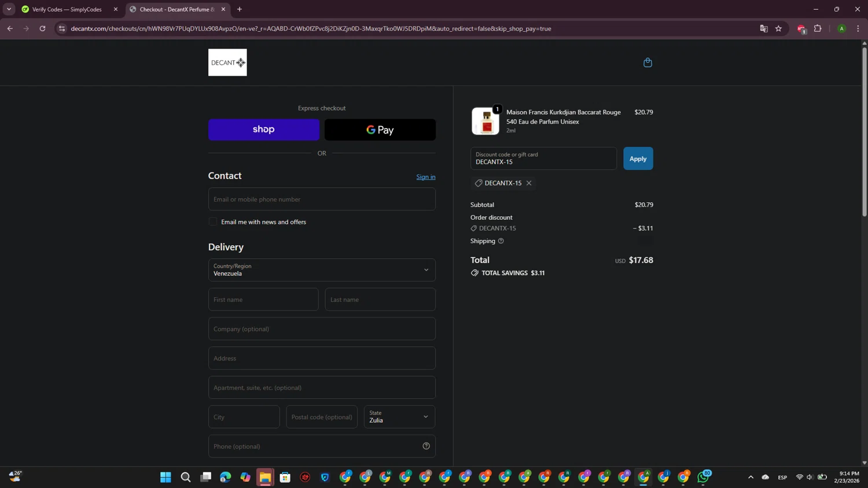Open the Windows Start menu
The image size is (868, 488).
(x=165, y=477)
